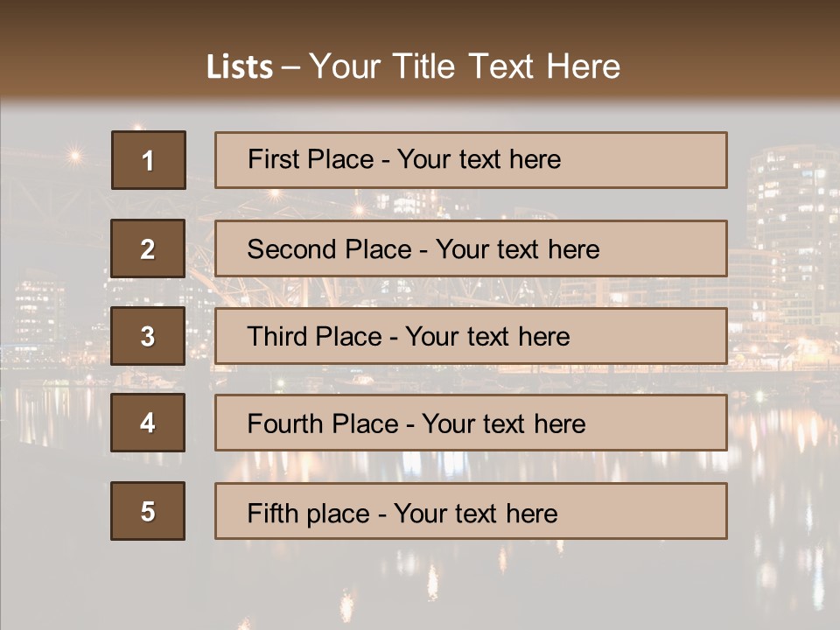Select the number 3 box
The height and width of the screenshot is (630, 840).
coord(148,336)
